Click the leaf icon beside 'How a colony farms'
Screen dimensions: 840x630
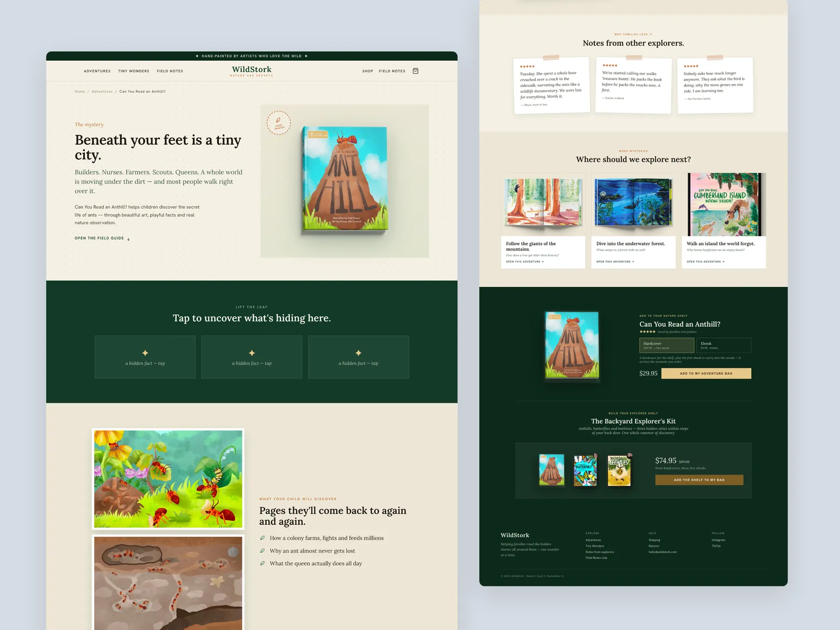pyautogui.click(x=262, y=538)
